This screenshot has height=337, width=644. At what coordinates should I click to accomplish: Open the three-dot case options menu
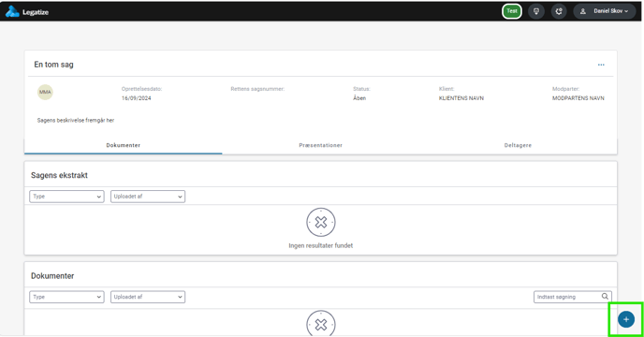(601, 65)
